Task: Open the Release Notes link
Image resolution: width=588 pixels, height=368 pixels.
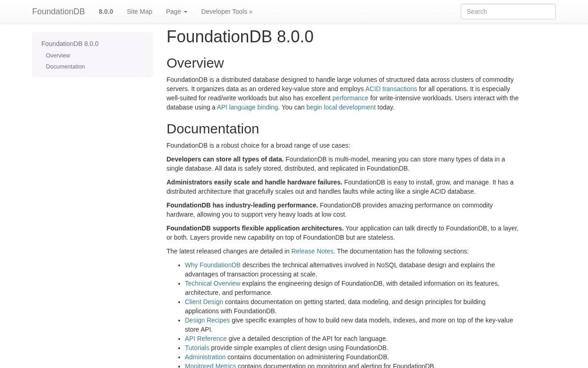Action: pos(312,251)
